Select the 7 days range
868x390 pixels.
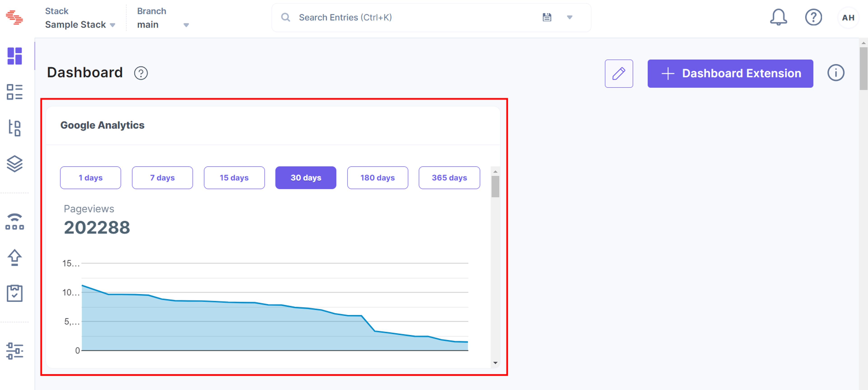click(x=163, y=178)
